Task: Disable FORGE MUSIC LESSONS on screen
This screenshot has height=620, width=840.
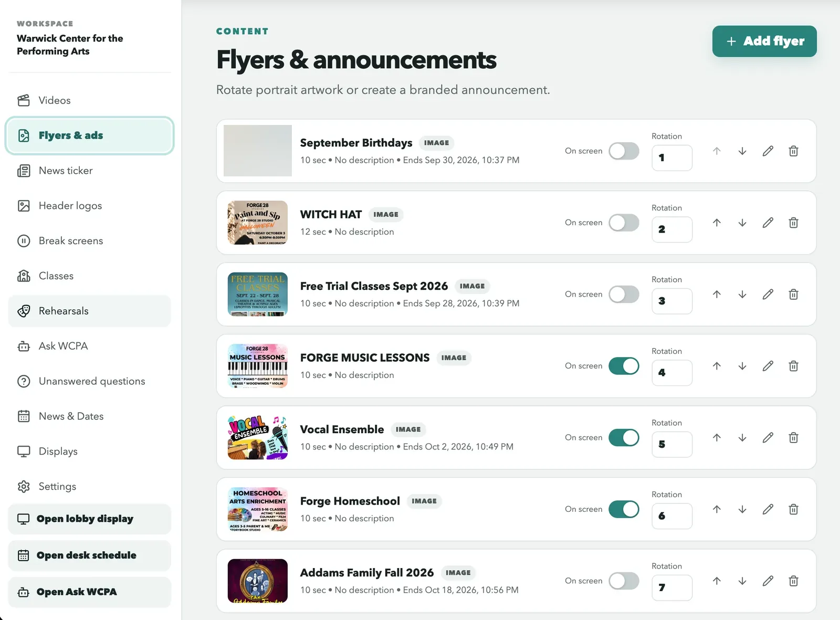Action: pyautogui.click(x=624, y=366)
